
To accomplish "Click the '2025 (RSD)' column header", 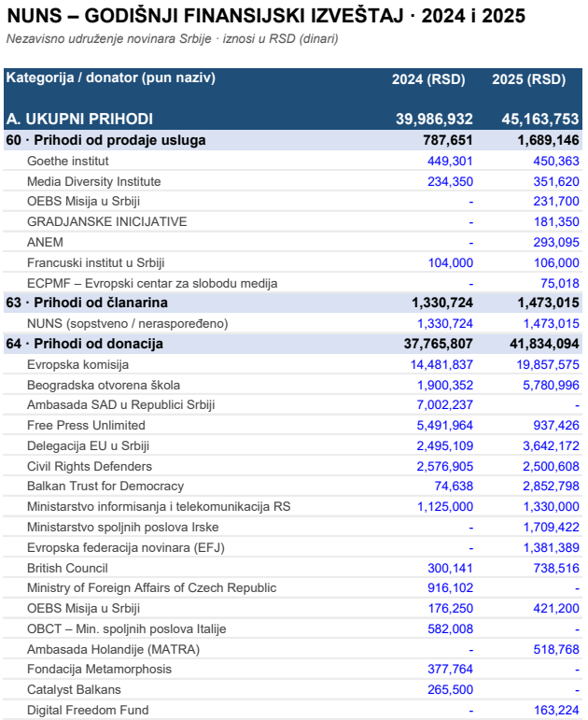I will pyautogui.click(x=529, y=79).
